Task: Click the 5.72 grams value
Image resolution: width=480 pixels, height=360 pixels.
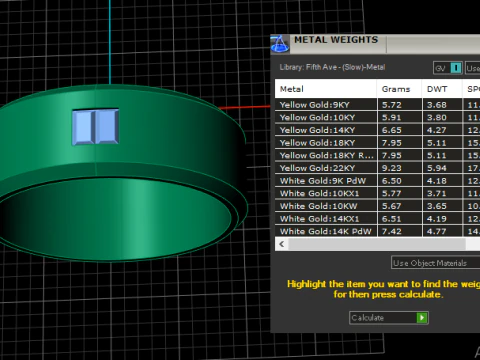Action: coord(392,105)
